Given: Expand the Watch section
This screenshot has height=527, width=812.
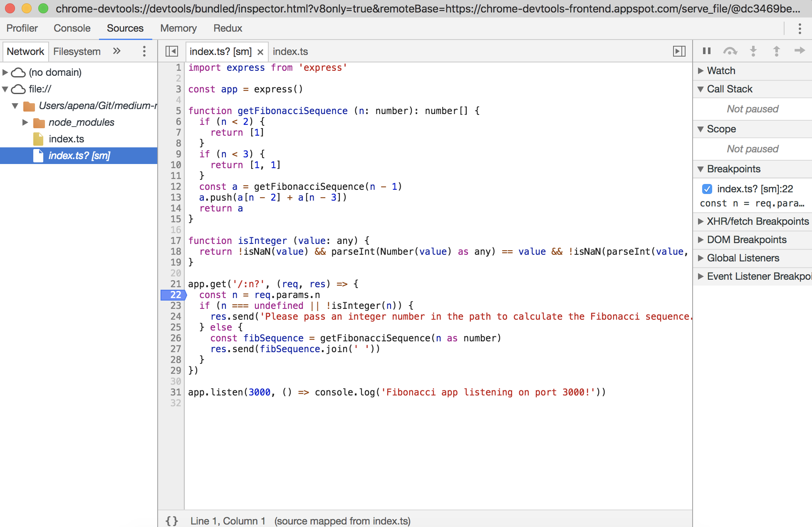Looking at the screenshot, I should pyautogui.click(x=721, y=71).
